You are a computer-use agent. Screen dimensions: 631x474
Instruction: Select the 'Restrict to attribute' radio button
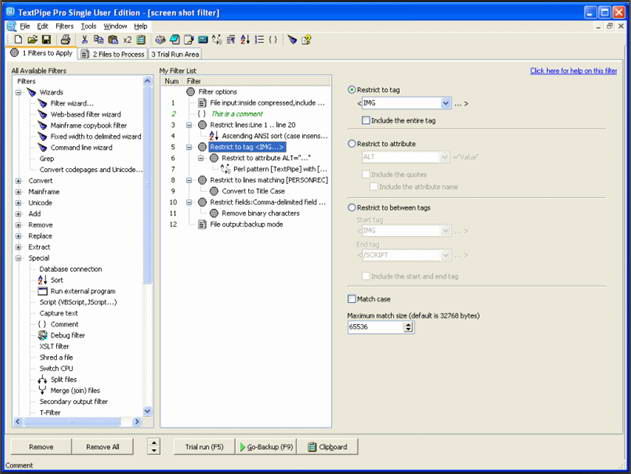tap(352, 144)
